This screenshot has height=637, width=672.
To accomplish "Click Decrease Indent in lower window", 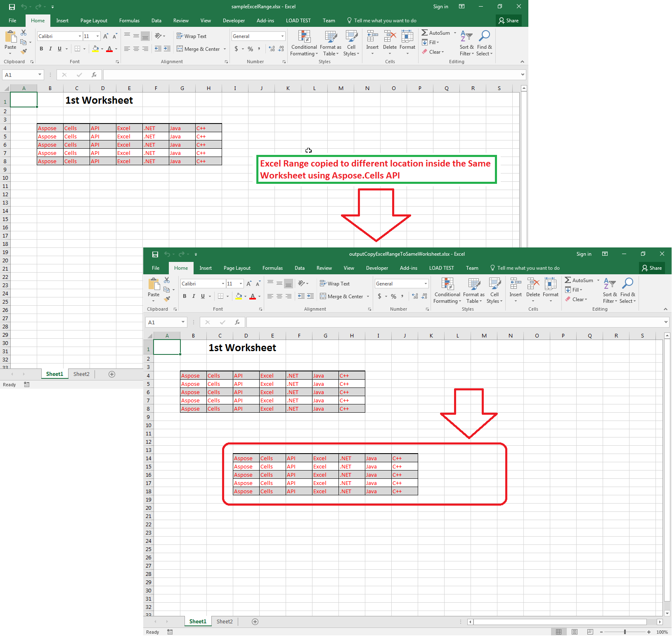I will 301,296.
